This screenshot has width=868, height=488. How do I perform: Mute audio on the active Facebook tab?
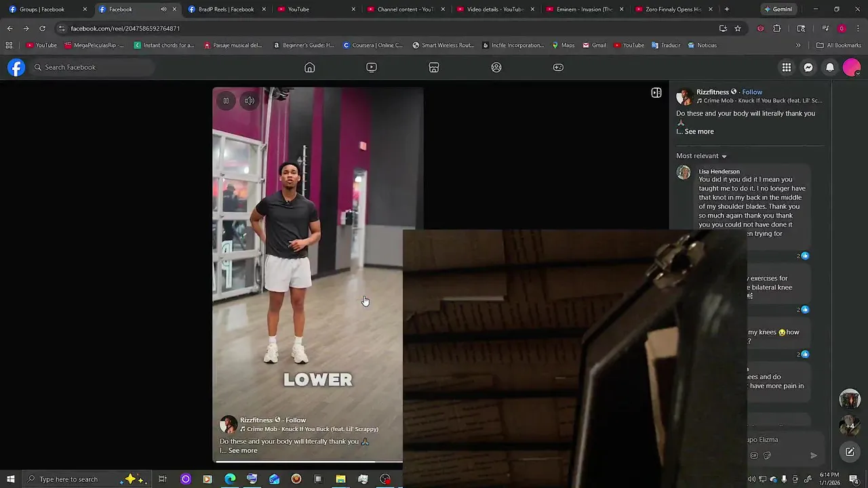point(163,9)
